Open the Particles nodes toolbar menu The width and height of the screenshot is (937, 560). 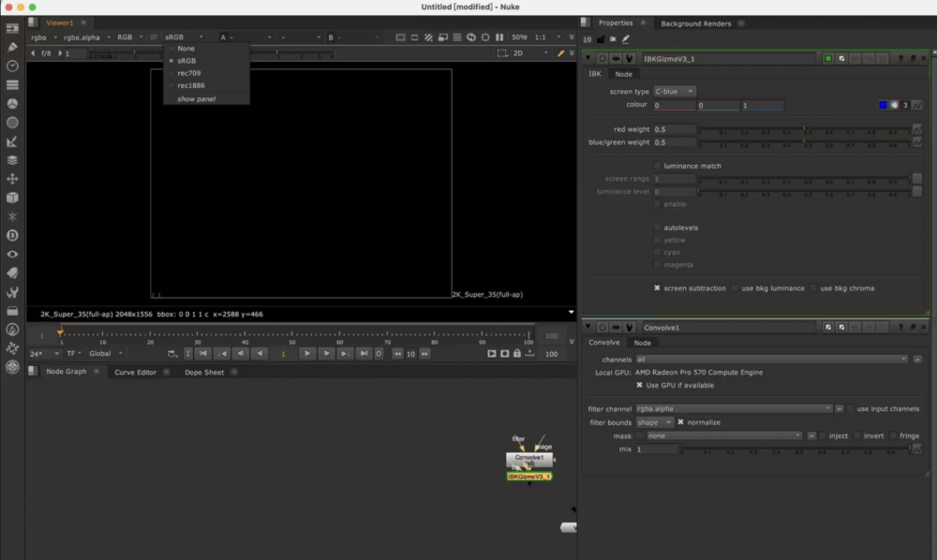12,216
